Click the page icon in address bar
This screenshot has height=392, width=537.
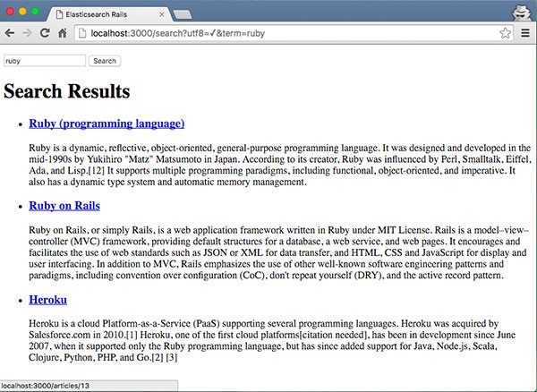pyautogui.click(x=82, y=33)
